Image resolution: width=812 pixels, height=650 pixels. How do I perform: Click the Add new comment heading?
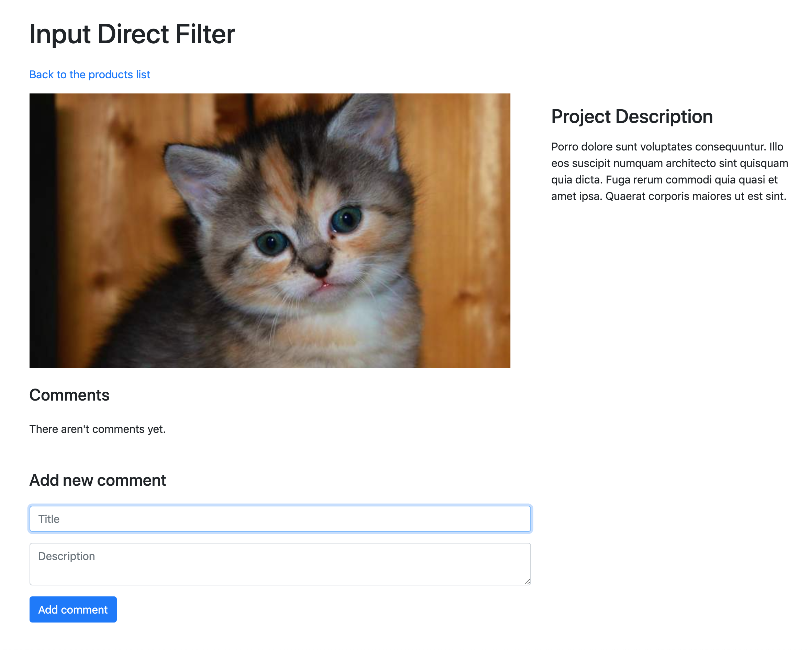(x=98, y=480)
